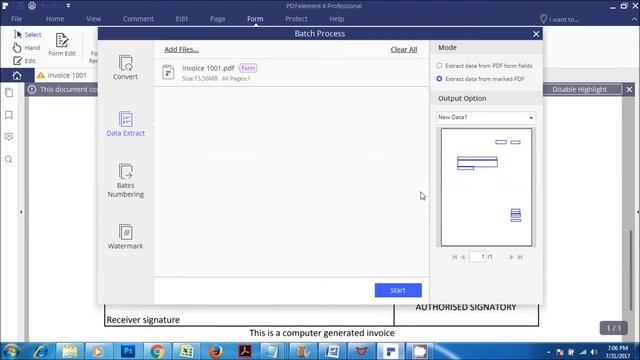Image resolution: width=640 pixels, height=360 pixels.
Task: Go to last page in preview
Action: (x=520, y=257)
